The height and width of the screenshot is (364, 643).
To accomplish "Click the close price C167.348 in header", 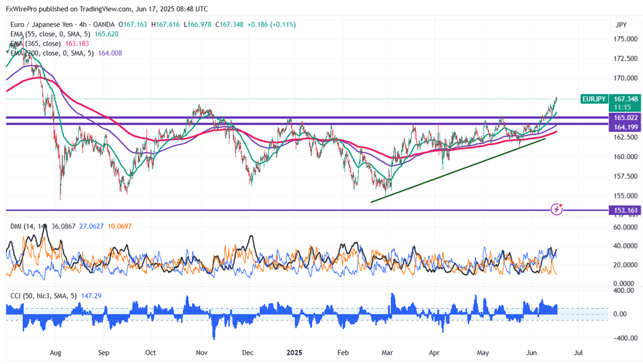I will (x=229, y=24).
